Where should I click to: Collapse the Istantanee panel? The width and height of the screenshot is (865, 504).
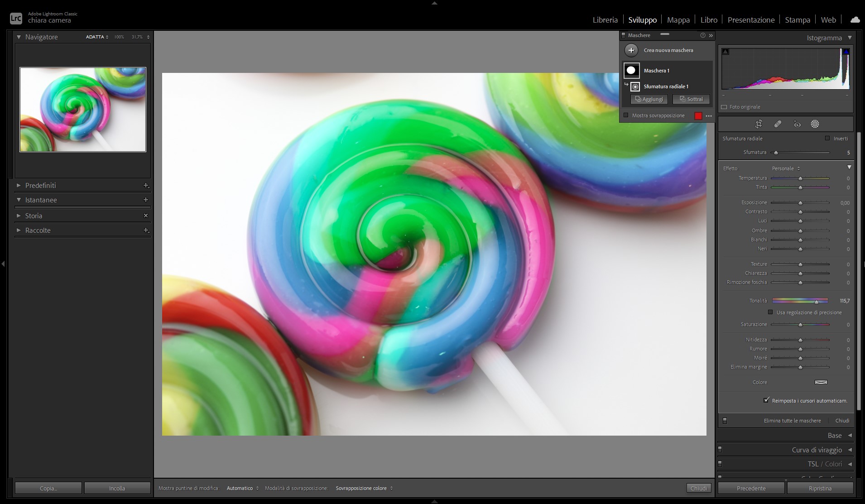(19, 200)
